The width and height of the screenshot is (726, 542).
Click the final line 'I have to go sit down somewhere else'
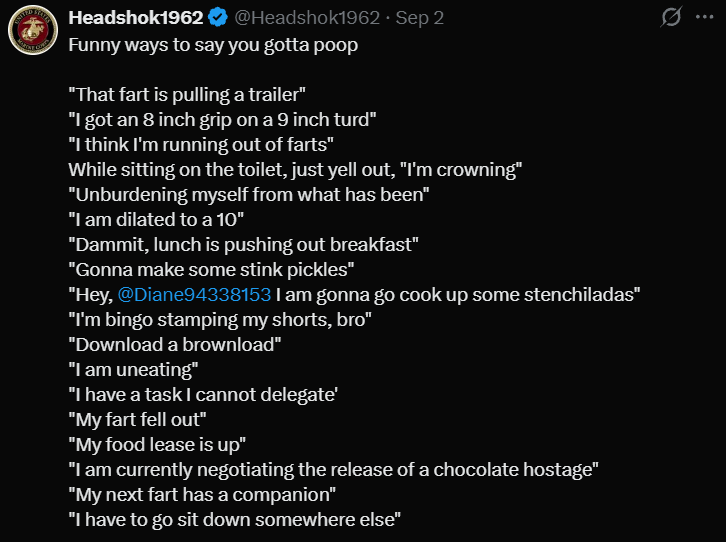pos(235,520)
